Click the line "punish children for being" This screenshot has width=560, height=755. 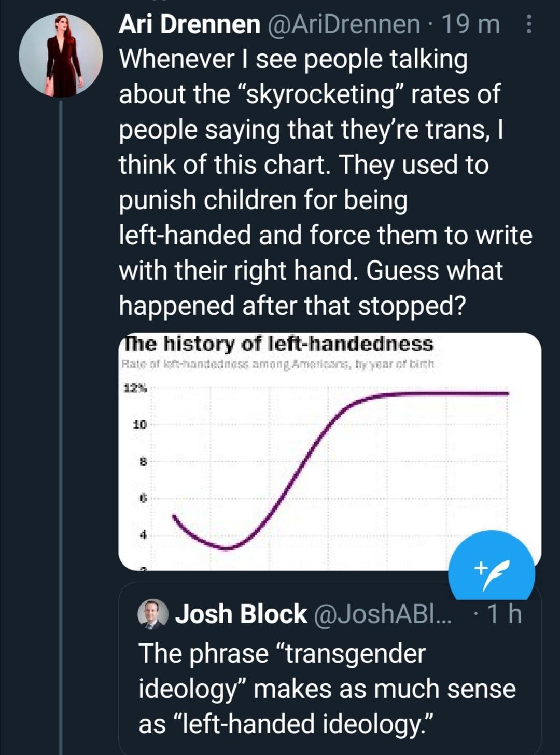(x=263, y=200)
